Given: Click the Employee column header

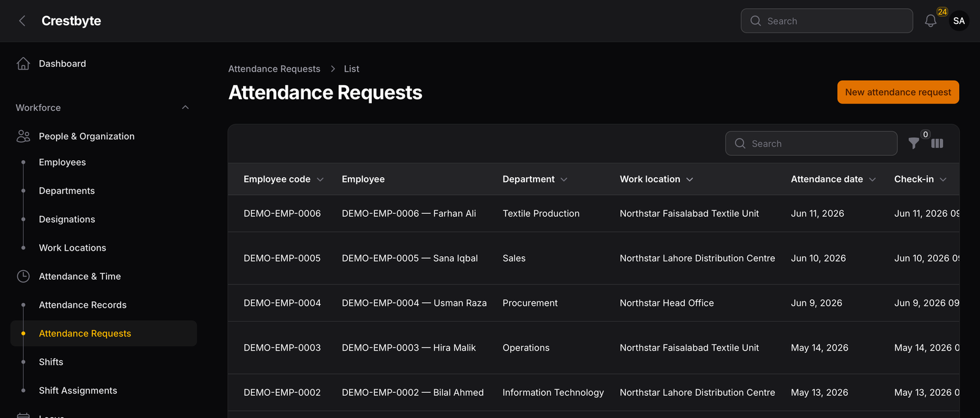Looking at the screenshot, I should [x=363, y=179].
